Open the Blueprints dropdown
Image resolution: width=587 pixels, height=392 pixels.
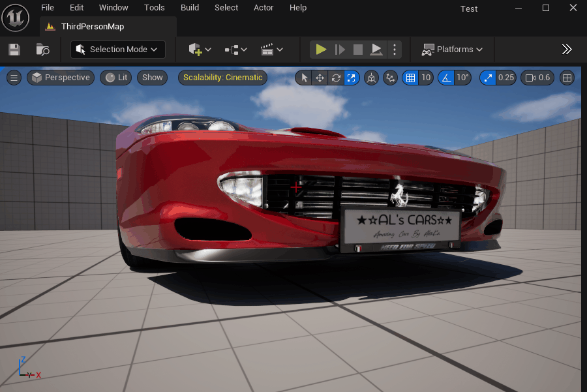tap(235, 50)
